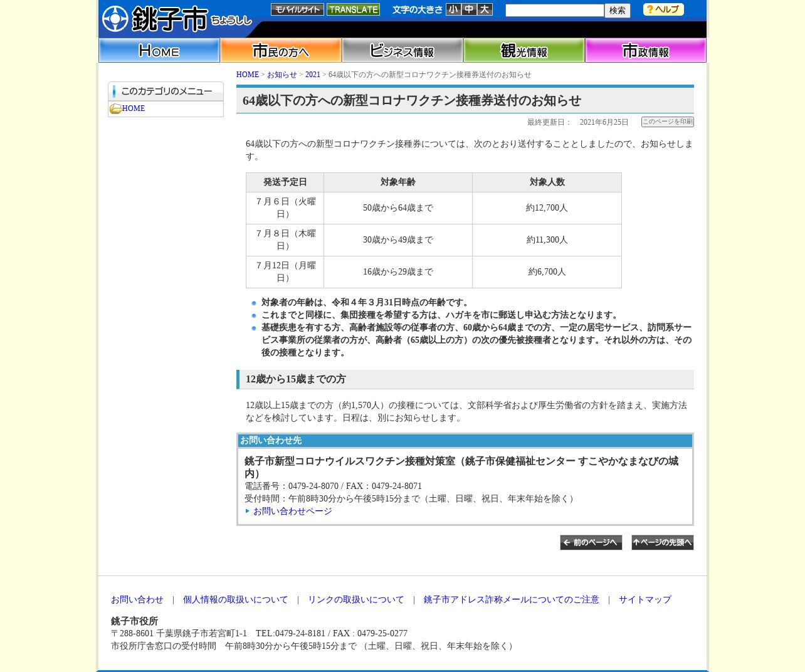805x672 pixels.
Task: Open the footer お問い合わせ link
Action: pos(137,600)
